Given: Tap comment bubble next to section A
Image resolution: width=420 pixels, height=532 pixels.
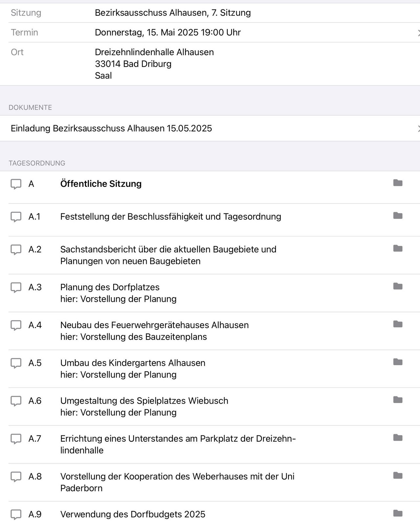Looking at the screenshot, I should coord(16,184).
